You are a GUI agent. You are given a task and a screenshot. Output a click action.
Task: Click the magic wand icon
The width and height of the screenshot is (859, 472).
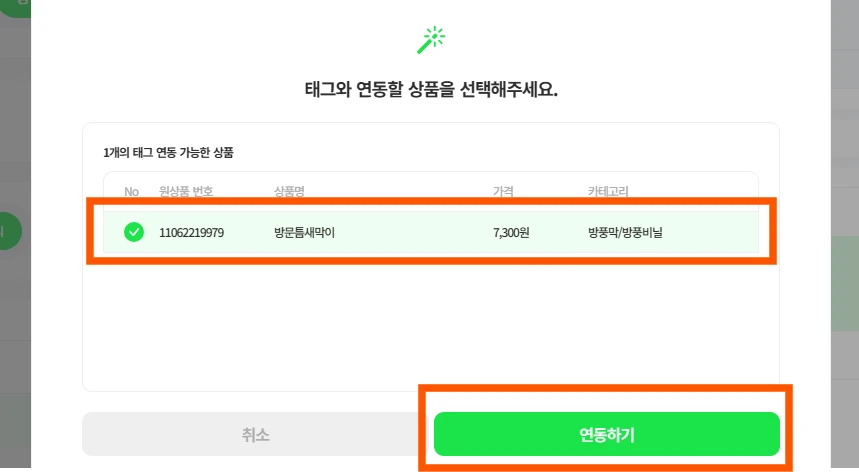point(431,40)
